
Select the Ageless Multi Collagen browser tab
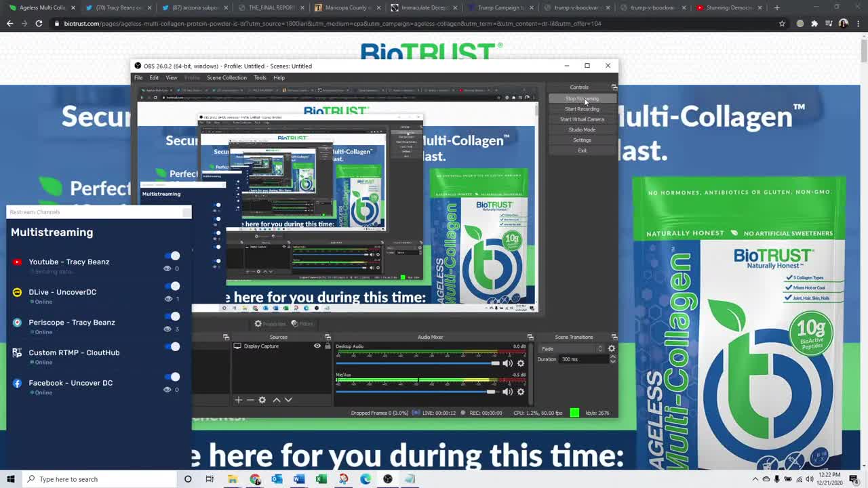(42, 7)
